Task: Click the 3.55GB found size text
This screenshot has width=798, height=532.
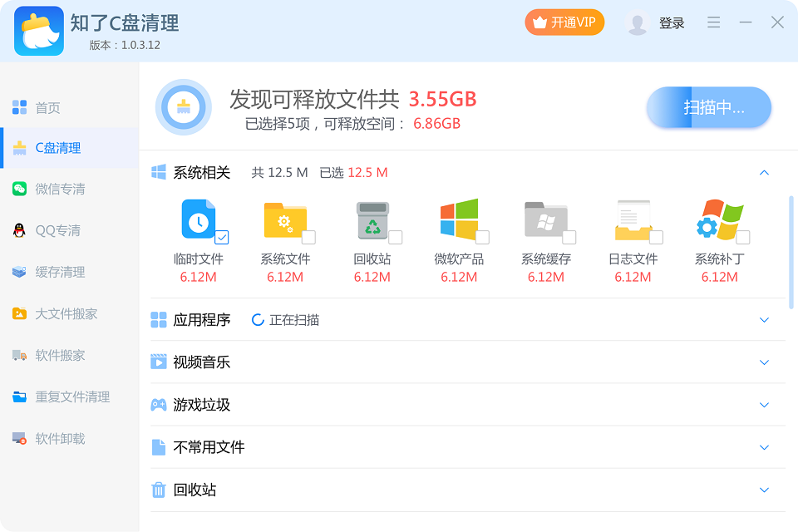Action: [x=442, y=99]
